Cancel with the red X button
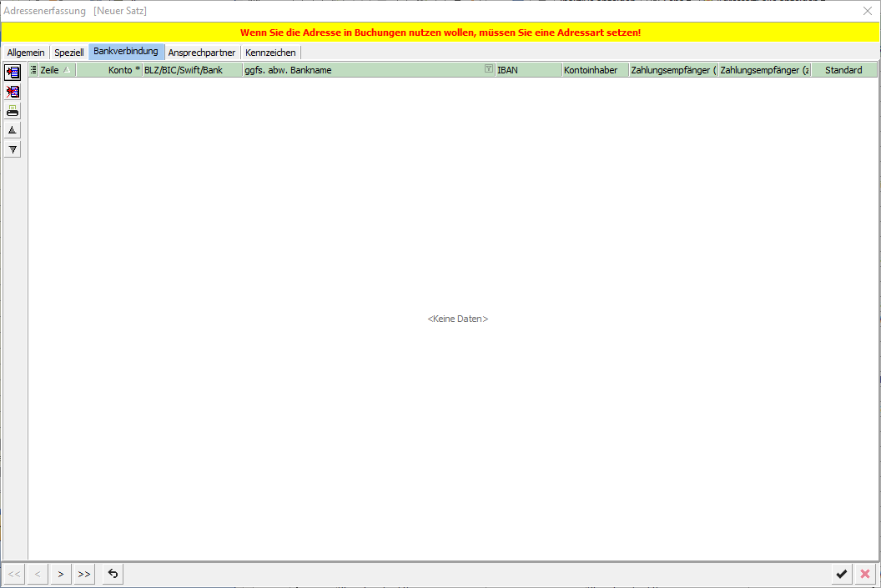 pyautogui.click(x=865, y=574)
